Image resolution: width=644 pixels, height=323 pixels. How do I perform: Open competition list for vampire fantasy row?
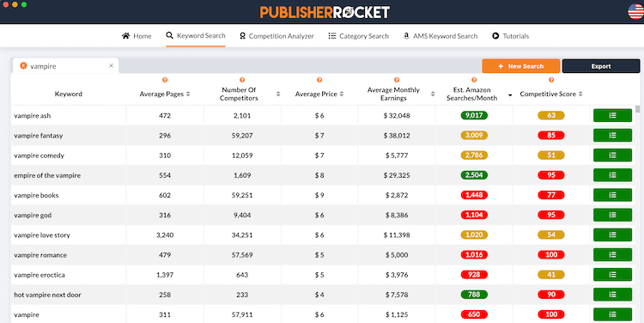point(612,135)
